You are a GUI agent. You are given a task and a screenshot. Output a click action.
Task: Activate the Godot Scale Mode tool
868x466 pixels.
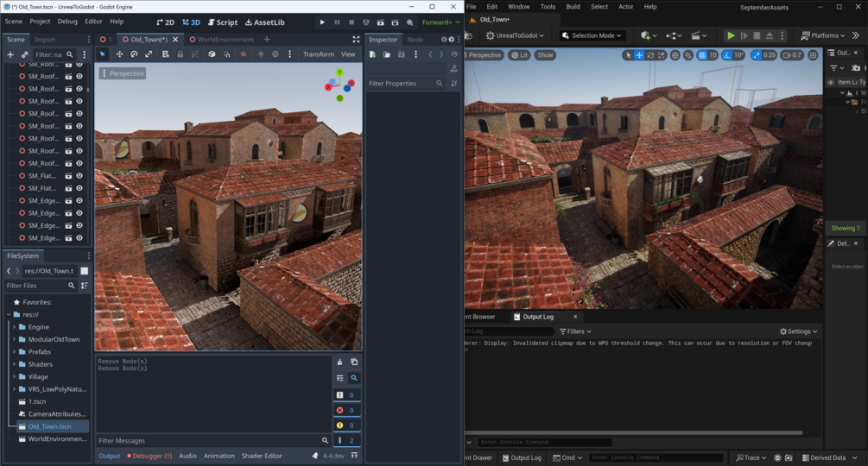click(149, 54)
